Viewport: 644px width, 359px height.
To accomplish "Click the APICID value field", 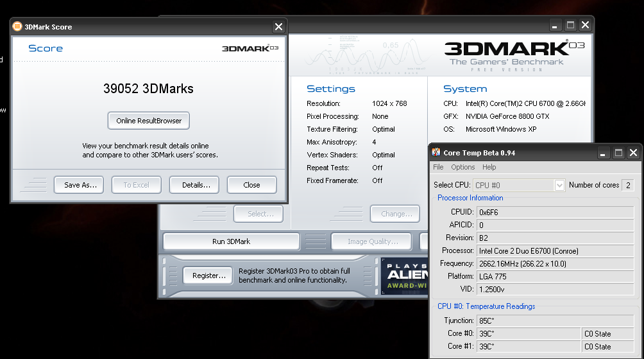I will [x=555, y=225].
